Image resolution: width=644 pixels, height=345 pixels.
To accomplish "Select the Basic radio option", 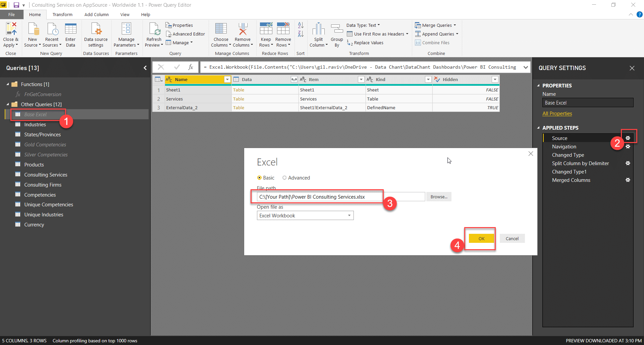I will [x=259, y=178].
